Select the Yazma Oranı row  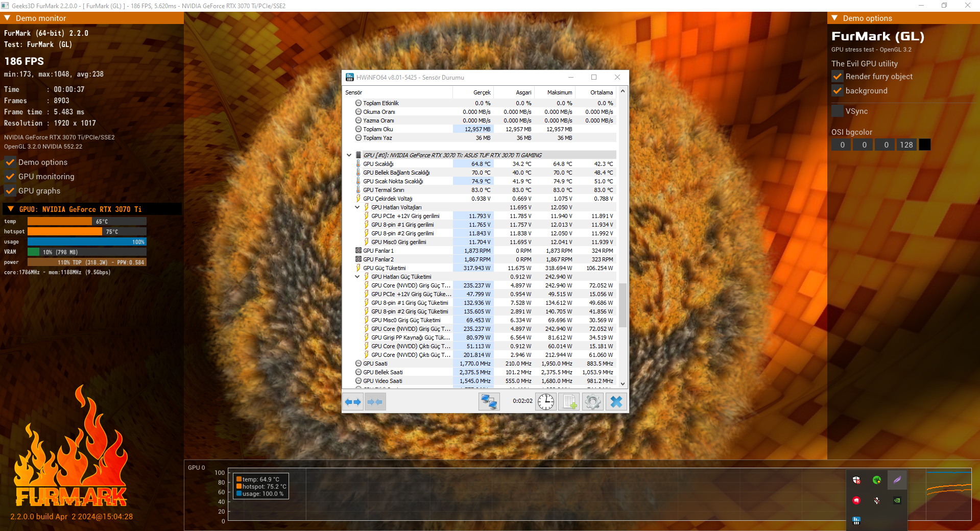click(x=480, y=120)
